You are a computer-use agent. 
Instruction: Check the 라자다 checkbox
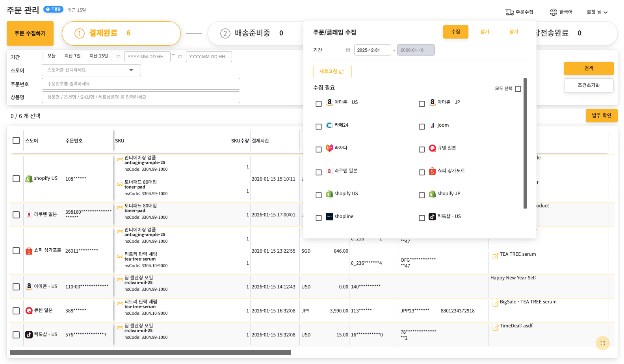(319, 150)
